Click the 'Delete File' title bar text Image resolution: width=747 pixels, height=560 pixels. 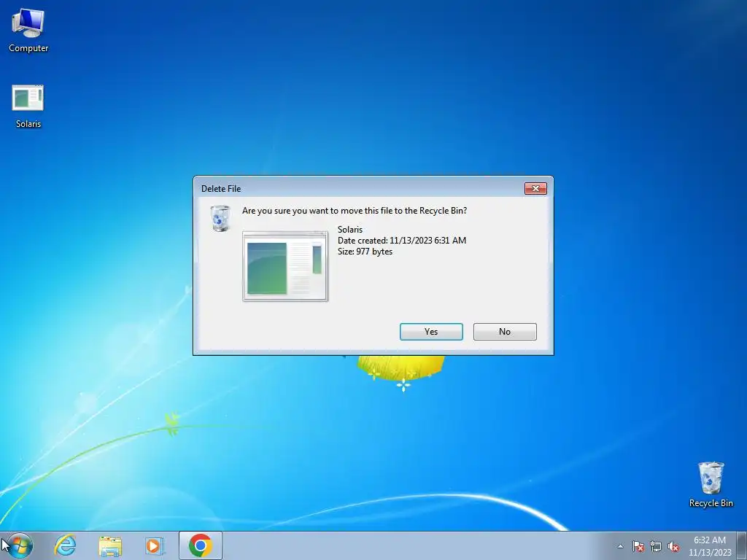221,189
